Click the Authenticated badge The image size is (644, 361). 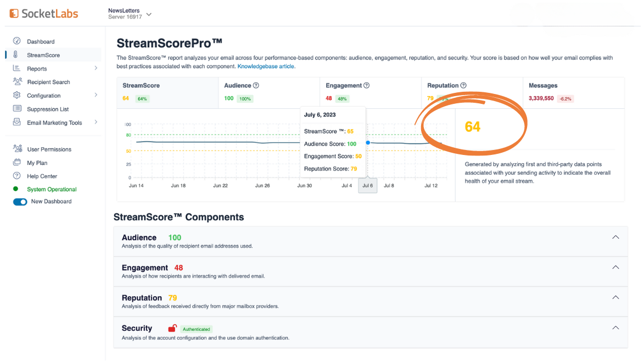(197, 329)
